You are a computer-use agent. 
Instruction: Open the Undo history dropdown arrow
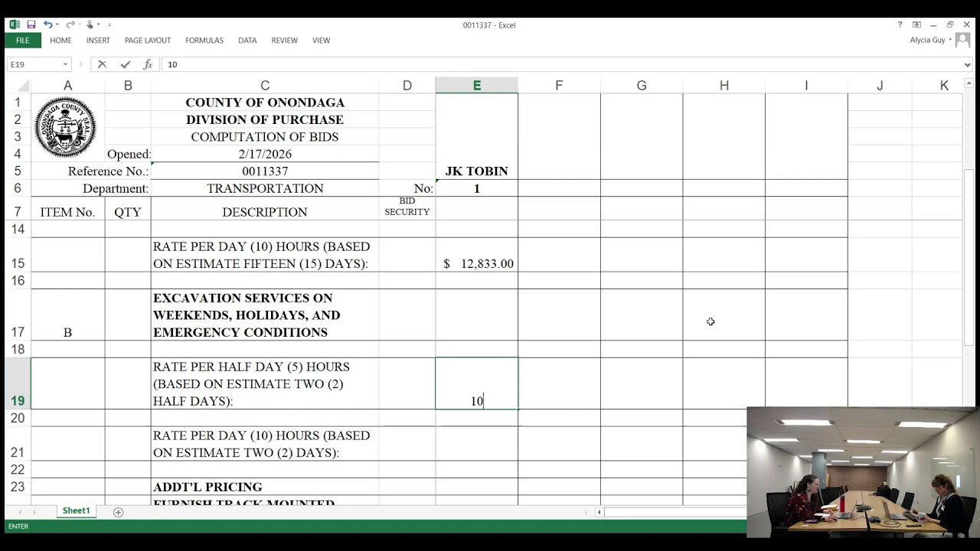pos(57,24)
